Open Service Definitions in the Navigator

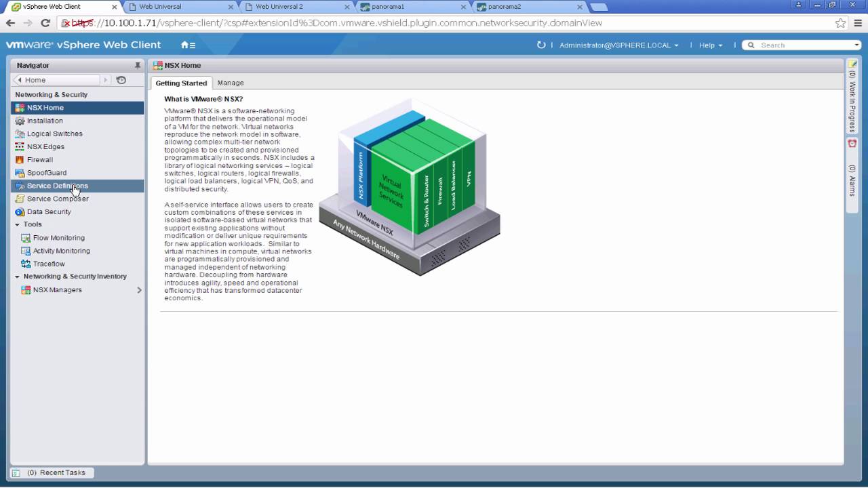77,186
